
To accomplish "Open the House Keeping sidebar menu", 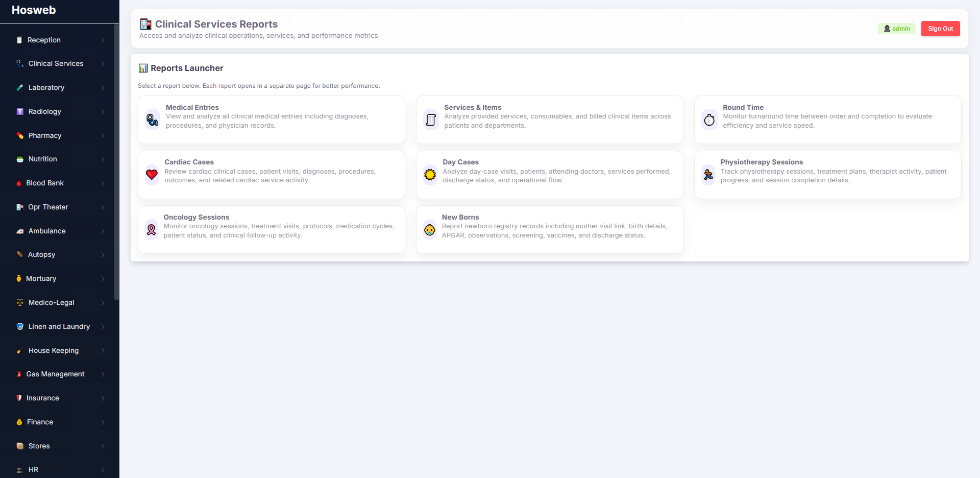I will (x=60, y=350).
